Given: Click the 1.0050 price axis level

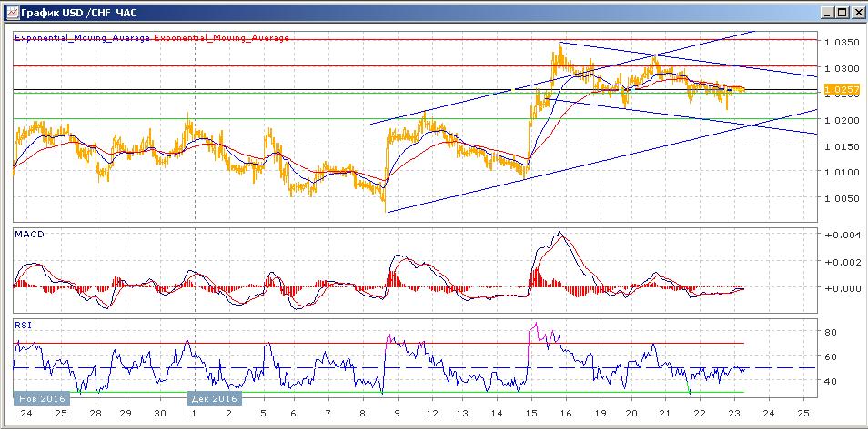Looking at the screenshot, I should 840,198.
